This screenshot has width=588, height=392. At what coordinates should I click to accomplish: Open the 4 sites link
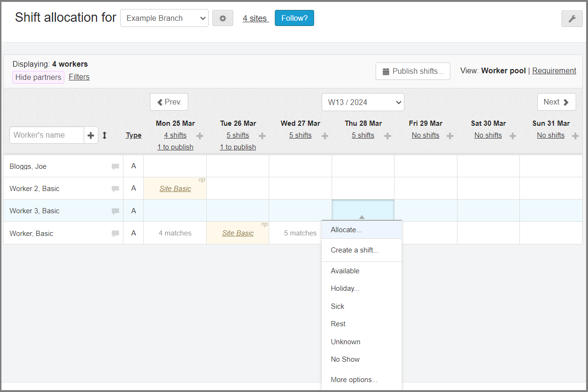point(255,18)
